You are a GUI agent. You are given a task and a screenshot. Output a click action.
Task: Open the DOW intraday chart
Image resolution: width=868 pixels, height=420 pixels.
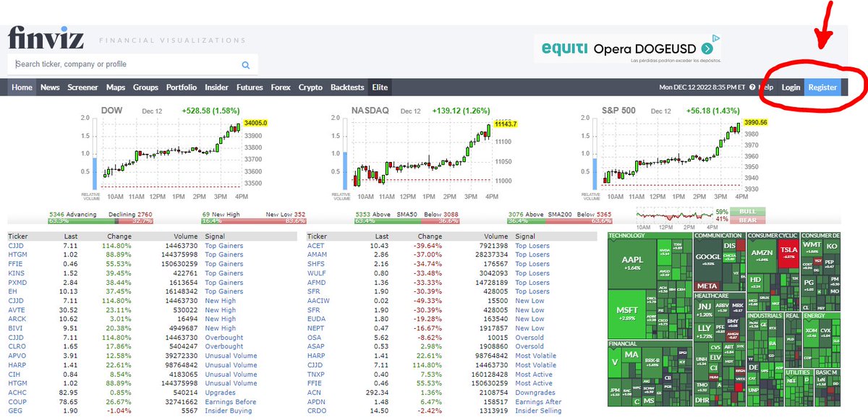pos(174,154)
